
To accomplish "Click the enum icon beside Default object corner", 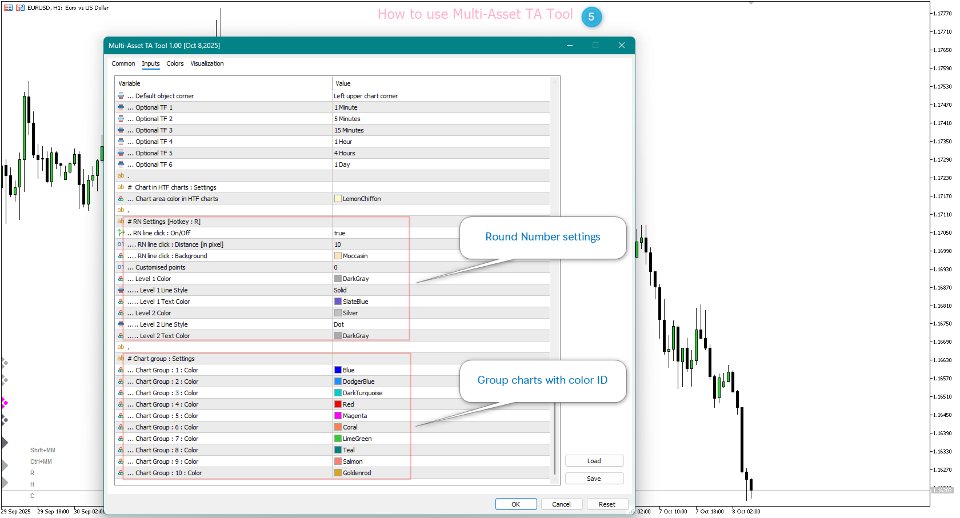I will pos(121,96).
